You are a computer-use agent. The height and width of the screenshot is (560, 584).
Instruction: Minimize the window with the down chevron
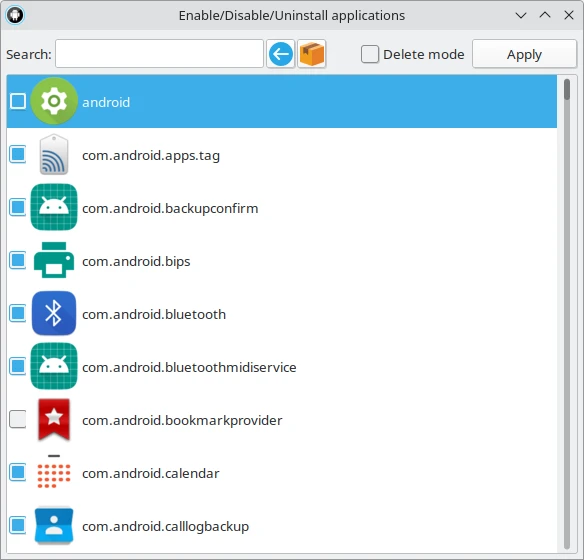521,16
